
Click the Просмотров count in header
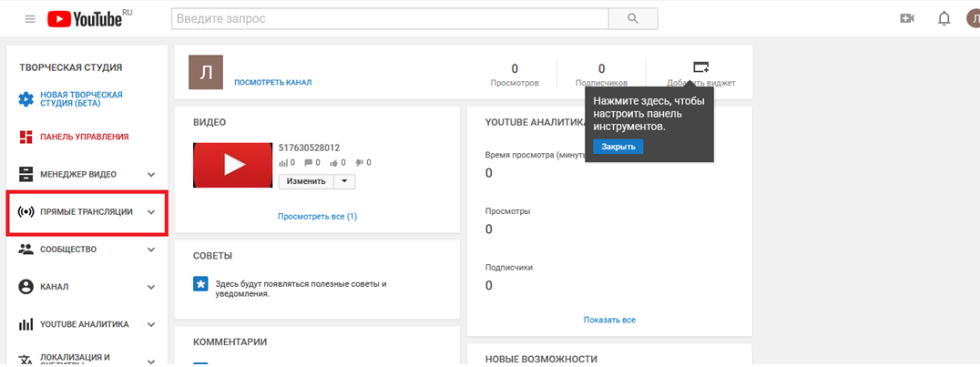pyautogui.click(x=515, y=69)
